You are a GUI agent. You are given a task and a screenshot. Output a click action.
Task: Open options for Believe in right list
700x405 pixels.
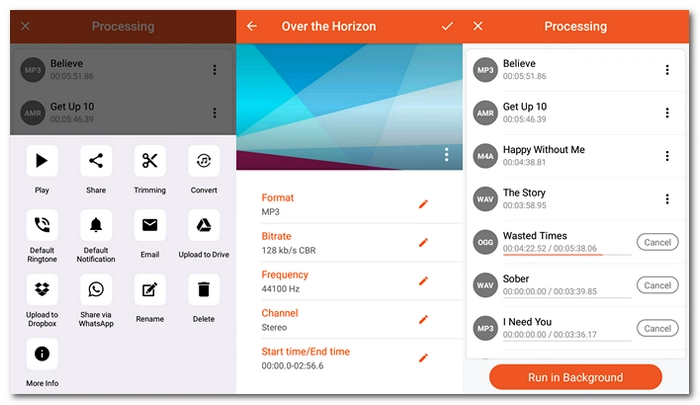[667, 70]
